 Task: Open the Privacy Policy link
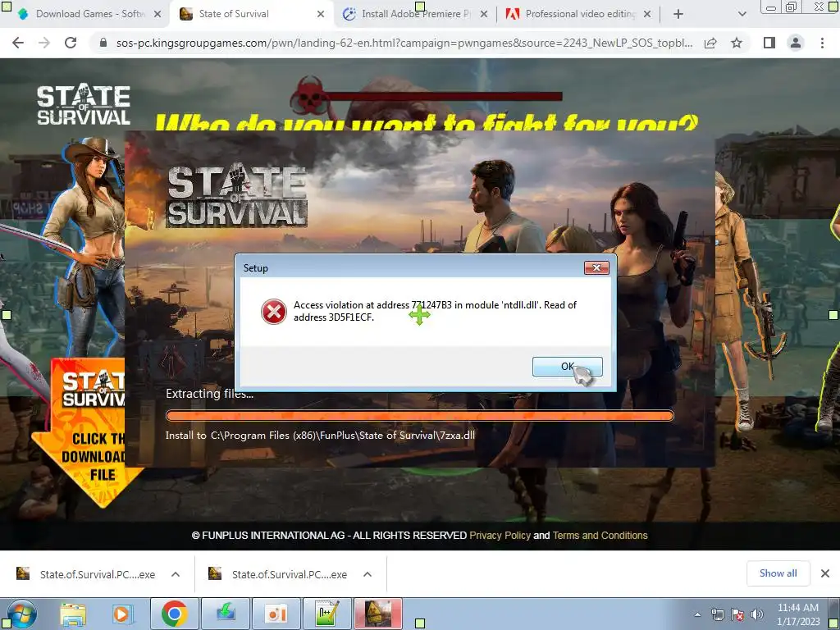[500, 535]
